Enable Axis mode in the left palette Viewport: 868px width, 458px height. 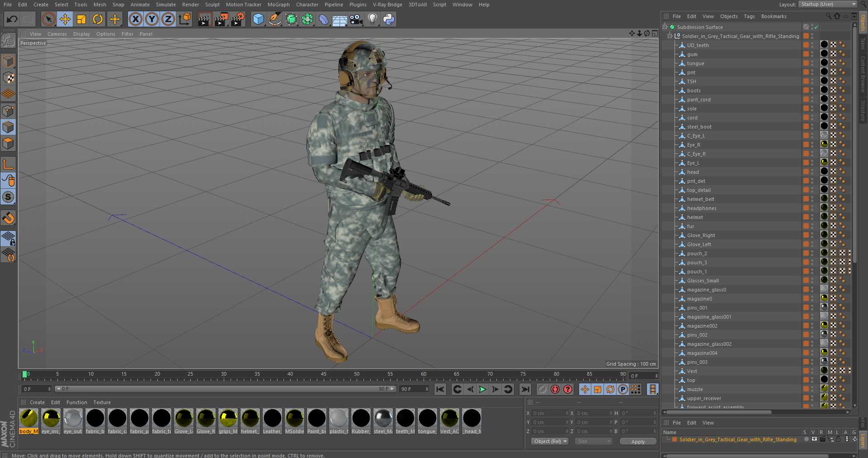8,164
